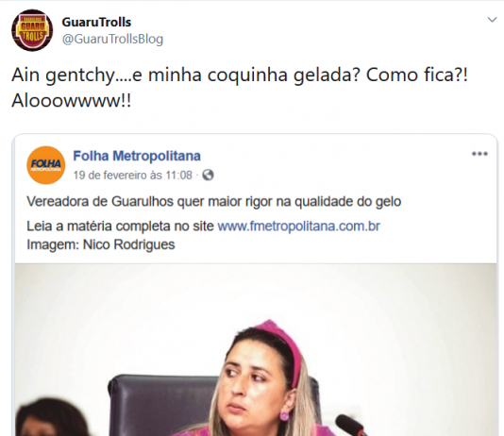Click the tweet text about coquinha gelada

(x=240, y=88)
